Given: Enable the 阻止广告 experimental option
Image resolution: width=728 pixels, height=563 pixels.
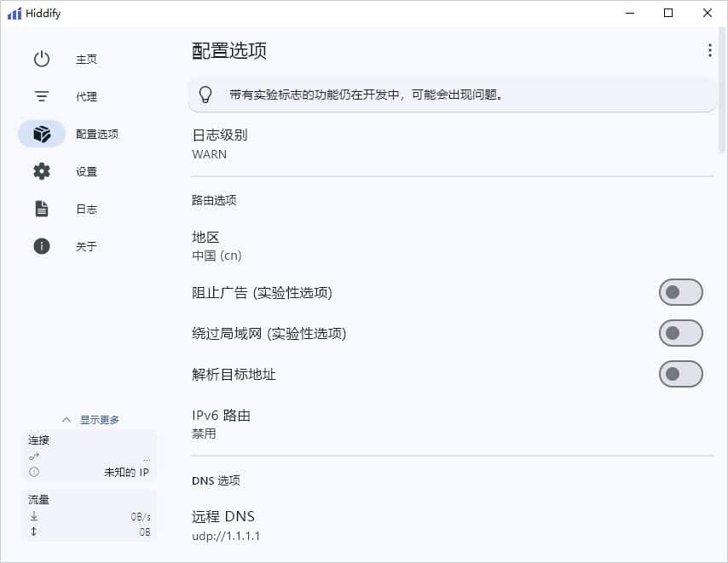Looking at the screenshot, I should 680,291.
